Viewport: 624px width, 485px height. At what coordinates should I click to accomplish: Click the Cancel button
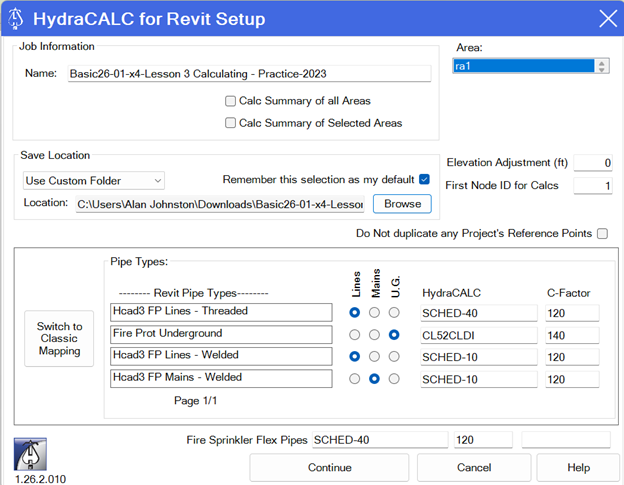click(x=474, y=467)
